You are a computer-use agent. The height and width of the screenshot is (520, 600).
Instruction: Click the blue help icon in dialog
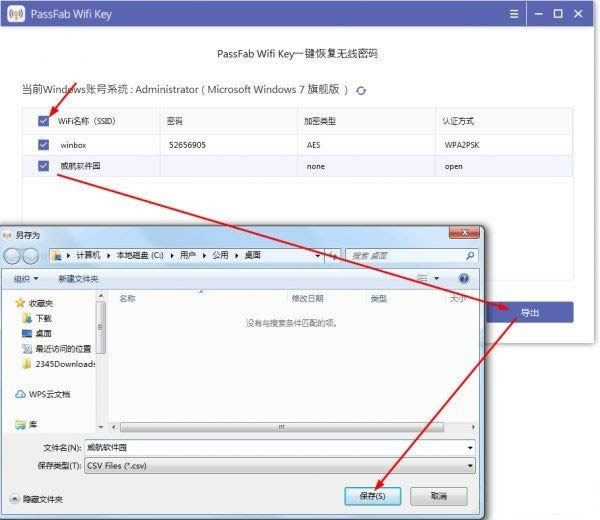click(x=463, y=279)
